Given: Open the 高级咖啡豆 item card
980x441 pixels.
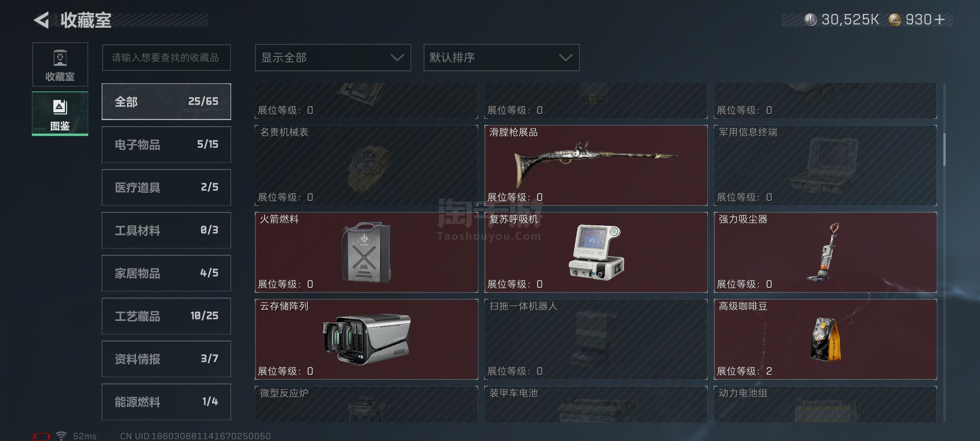Looking at the screenshot, I should pyautogui.click(x=825, y=339).
